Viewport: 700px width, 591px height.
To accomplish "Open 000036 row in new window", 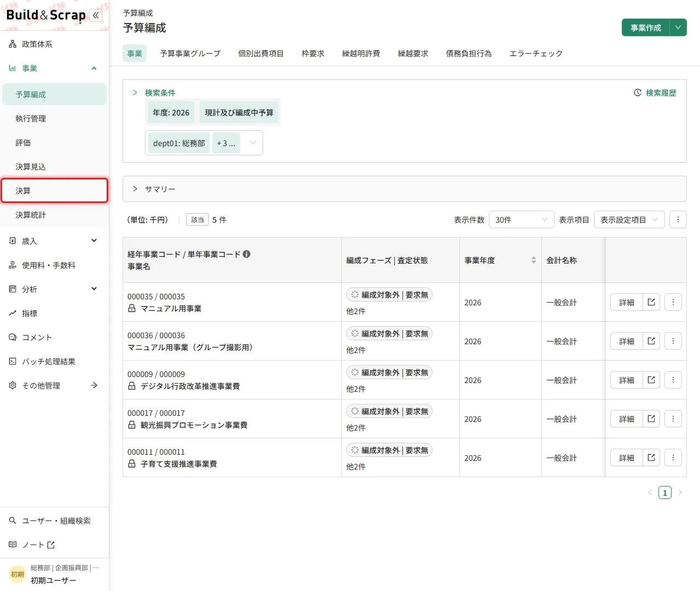I will coord(651,341).
